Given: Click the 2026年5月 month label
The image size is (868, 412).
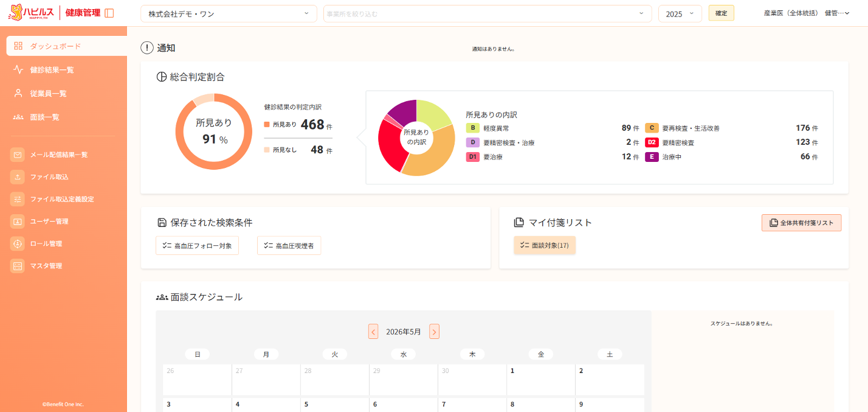Looking at the screenshot, I should click(404, 332).
